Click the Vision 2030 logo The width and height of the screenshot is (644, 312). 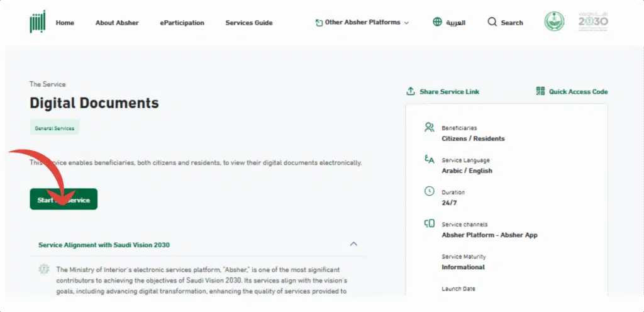click(593, 22)
